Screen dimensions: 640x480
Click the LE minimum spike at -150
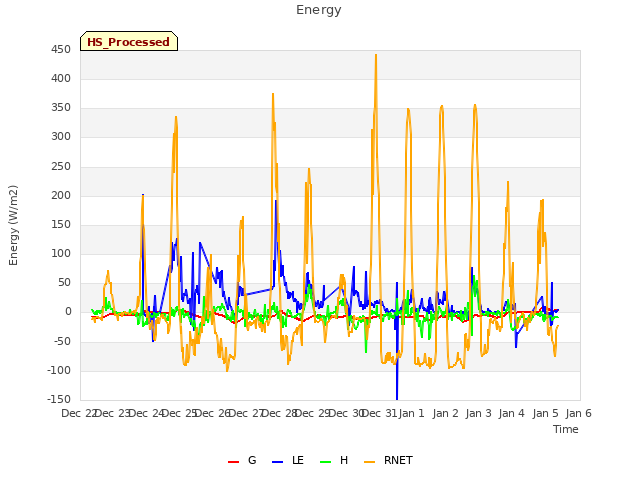(x=397, y=398)
